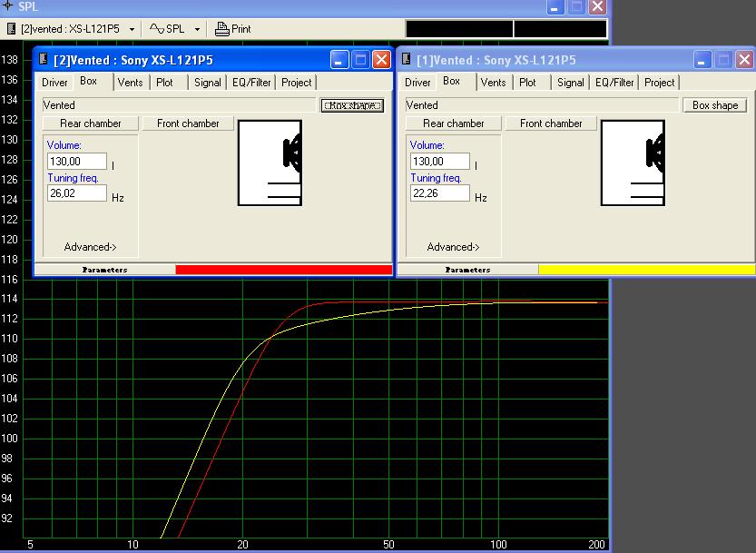Open EQ/Filter tab in [1]Vented window

pos(614,83)
